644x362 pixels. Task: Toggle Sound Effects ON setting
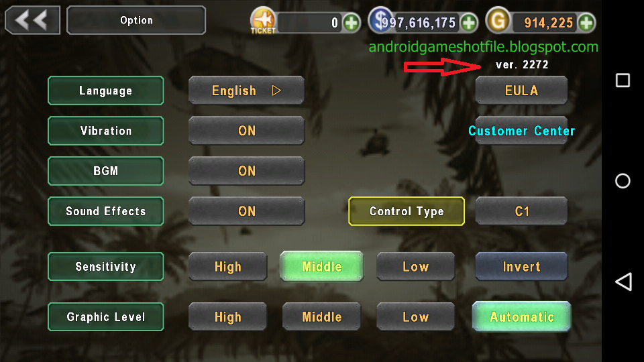[246, 211]
